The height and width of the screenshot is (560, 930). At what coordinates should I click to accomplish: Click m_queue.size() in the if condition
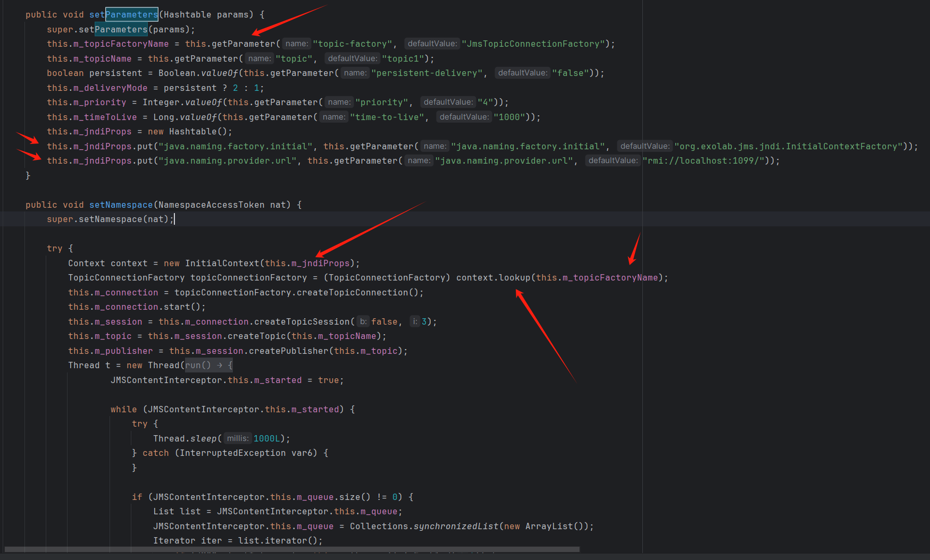pyautogui.click(x=333, y=497)
